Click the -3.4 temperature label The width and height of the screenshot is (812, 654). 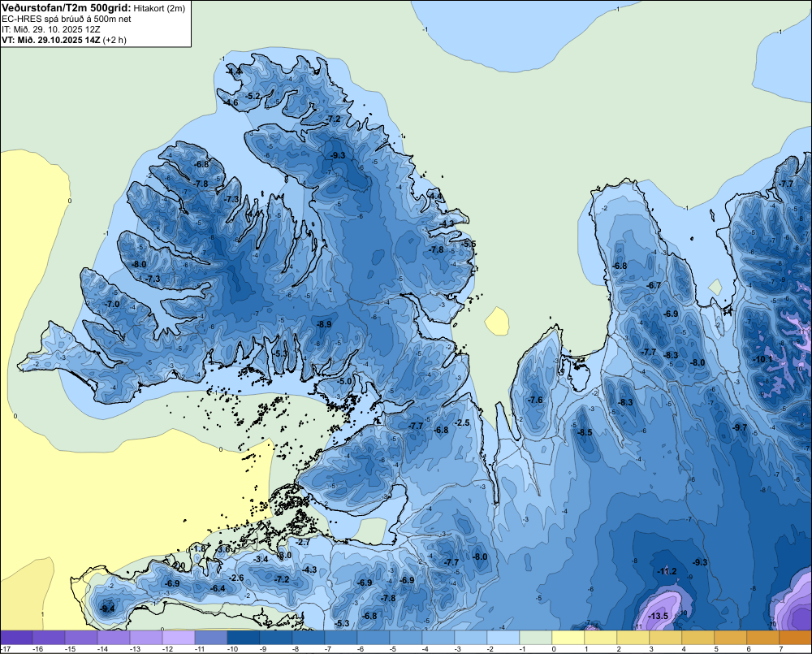(x=261, y=559)
